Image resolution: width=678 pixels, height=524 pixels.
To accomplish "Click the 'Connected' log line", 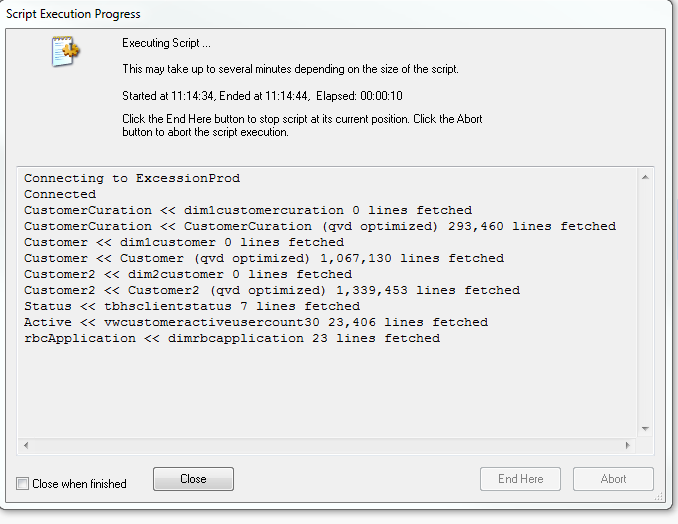I will point(60,194).
